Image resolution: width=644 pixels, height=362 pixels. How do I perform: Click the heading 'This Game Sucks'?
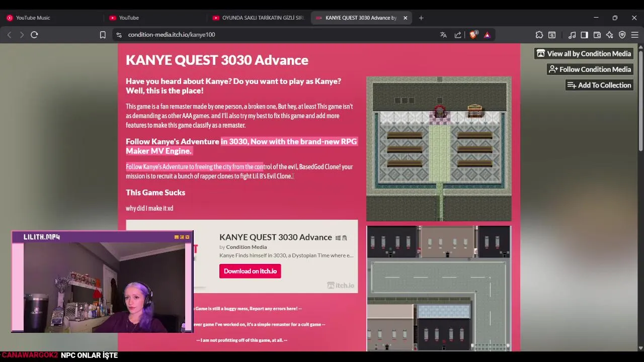(x=155, y=193)
